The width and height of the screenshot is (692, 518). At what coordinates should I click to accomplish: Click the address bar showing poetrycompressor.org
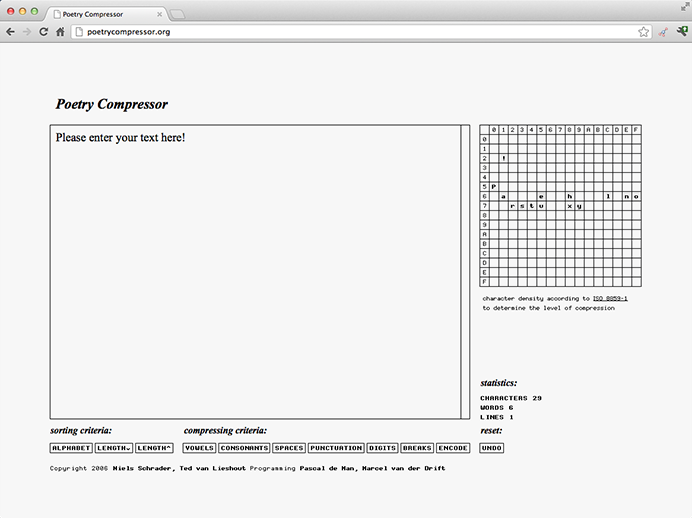click(x=350, y=32)
